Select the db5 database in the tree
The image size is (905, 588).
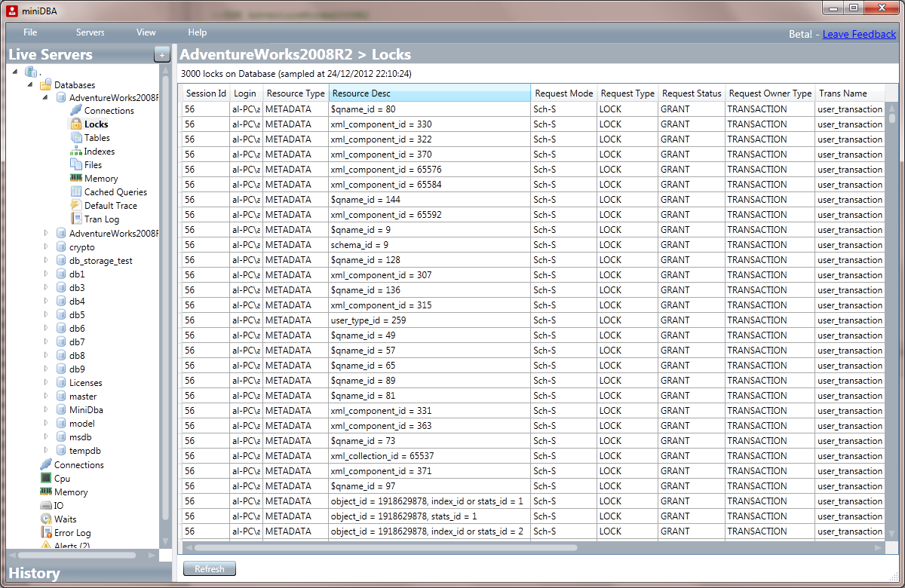tap(77, 314)
